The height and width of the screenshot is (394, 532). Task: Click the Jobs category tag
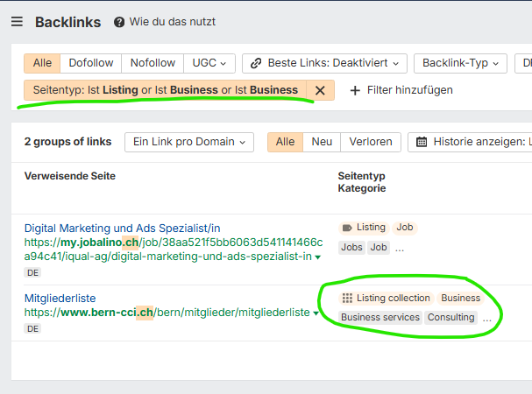(351, 248)
